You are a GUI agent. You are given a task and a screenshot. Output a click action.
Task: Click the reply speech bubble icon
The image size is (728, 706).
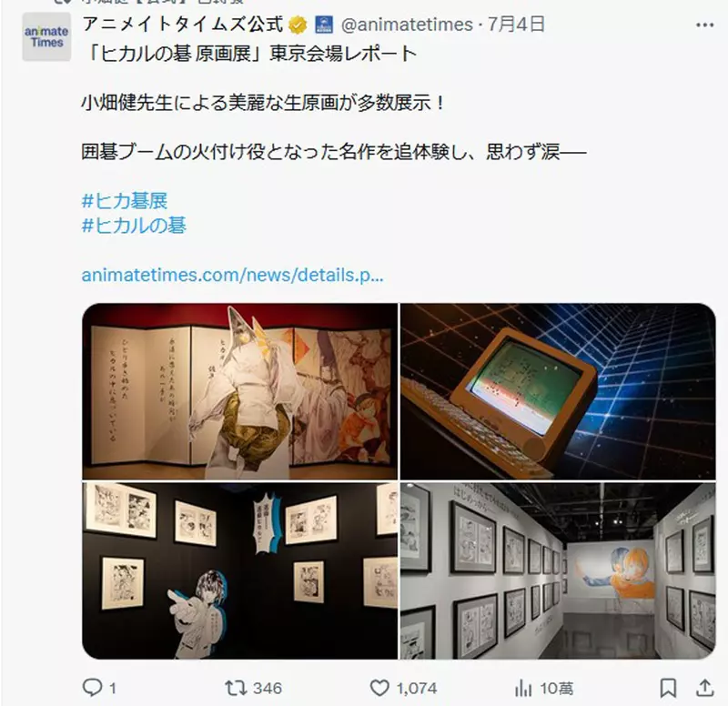[92, 688]
